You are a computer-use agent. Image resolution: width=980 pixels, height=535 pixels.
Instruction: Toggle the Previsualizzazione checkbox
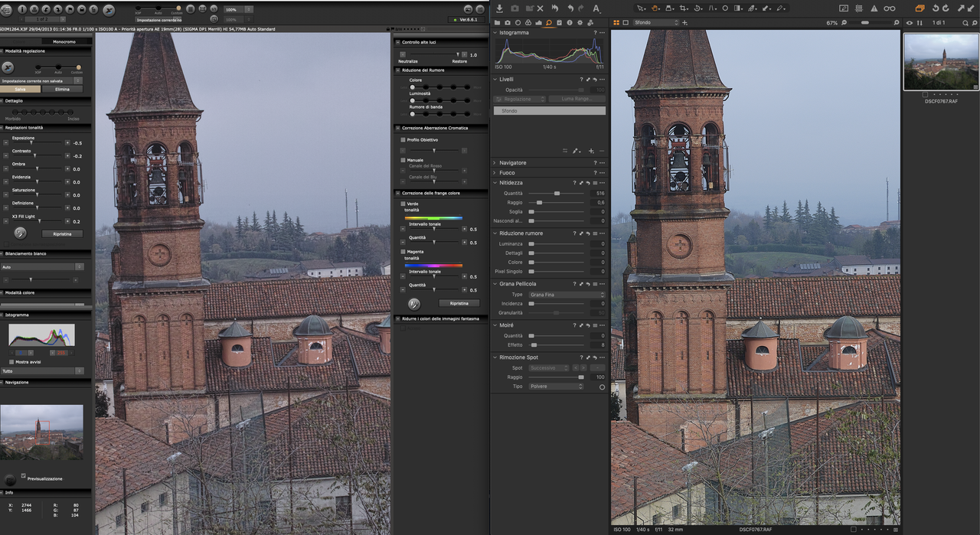coord(24,475)
